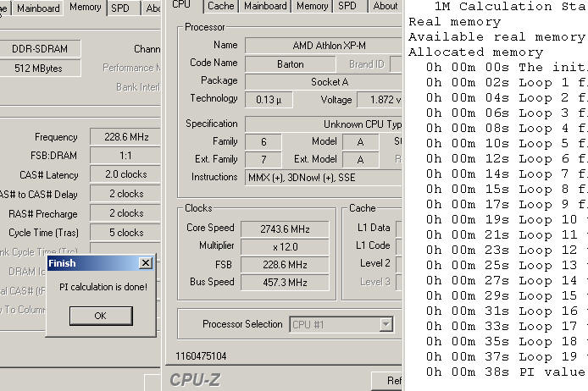Click the Loop 19 line at 37s
Viewport: 588px width, 391px height.
pyautogui.click(x=507, y=356)
